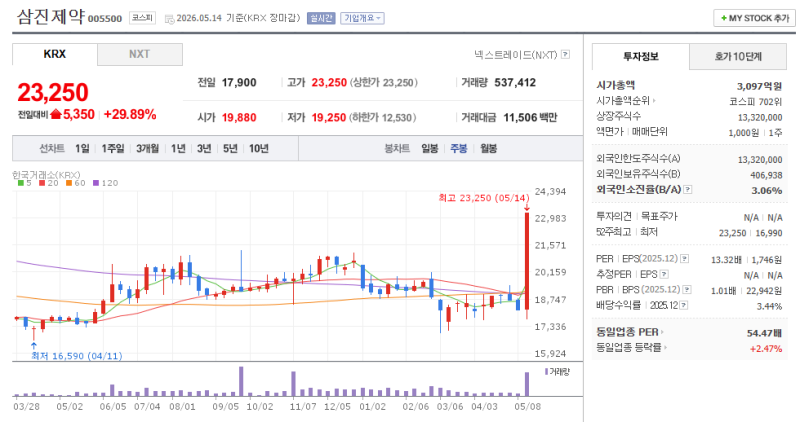Screen dimensions: 800x422
Task: Click the 실시간 real-time badge
Action: tap(321, 18)
